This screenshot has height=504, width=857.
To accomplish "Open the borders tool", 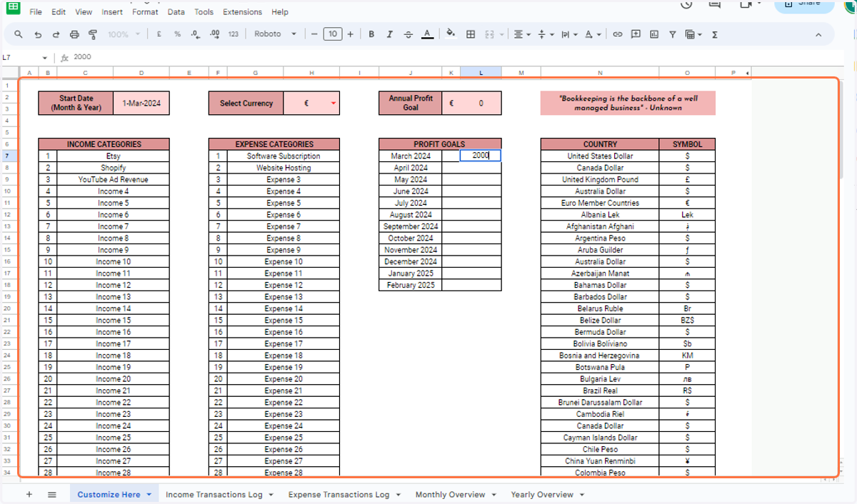I will pyautogui.click(x=471, y=34).
